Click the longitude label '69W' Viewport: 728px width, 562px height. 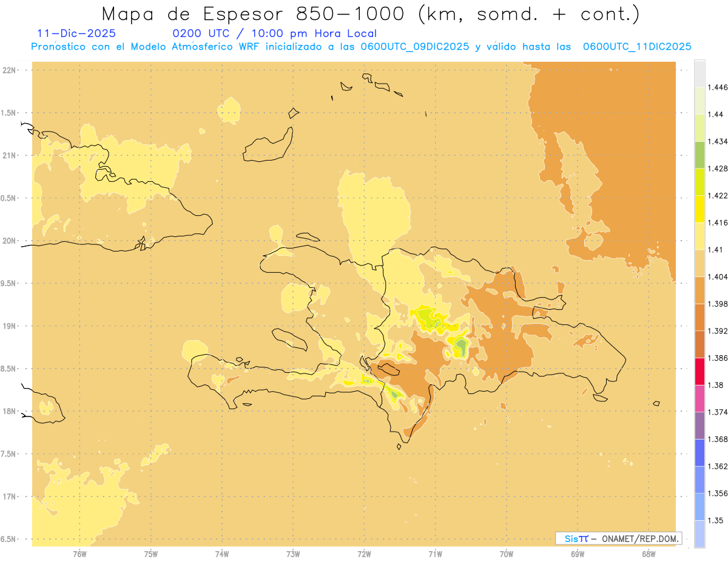578,554
